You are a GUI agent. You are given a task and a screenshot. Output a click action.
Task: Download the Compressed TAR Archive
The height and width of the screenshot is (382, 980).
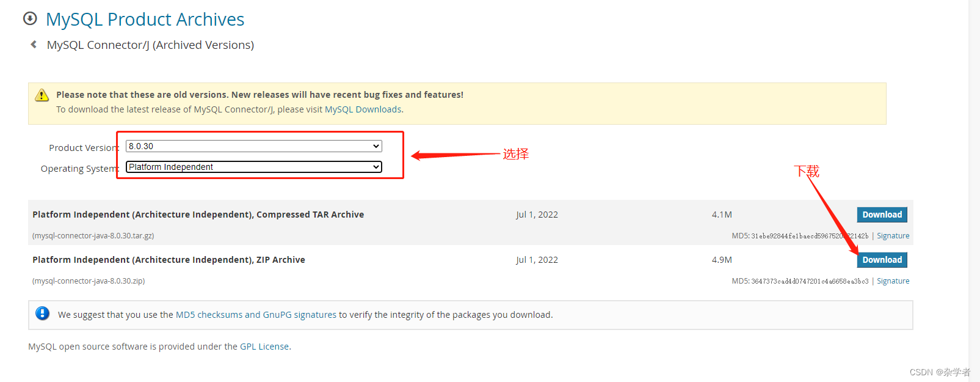point(882,214)
